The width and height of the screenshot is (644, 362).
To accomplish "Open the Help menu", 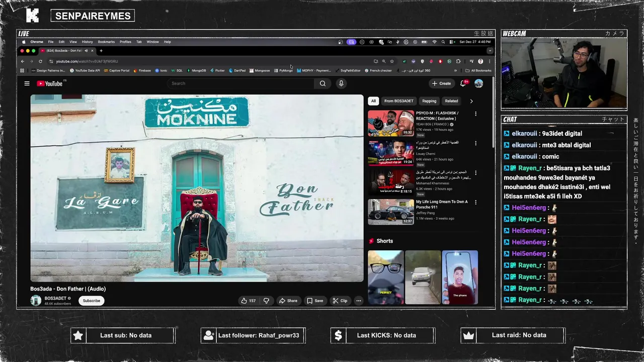I will click(168, 42).
